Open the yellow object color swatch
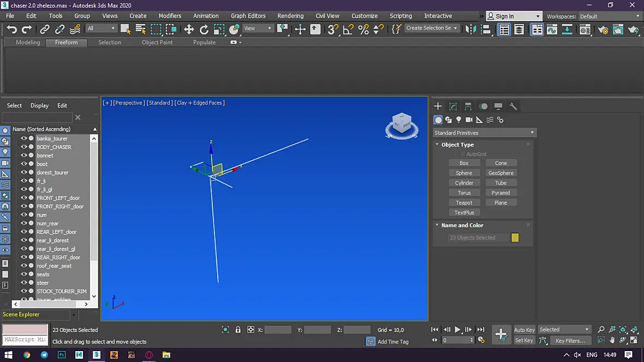 [515, 238]
